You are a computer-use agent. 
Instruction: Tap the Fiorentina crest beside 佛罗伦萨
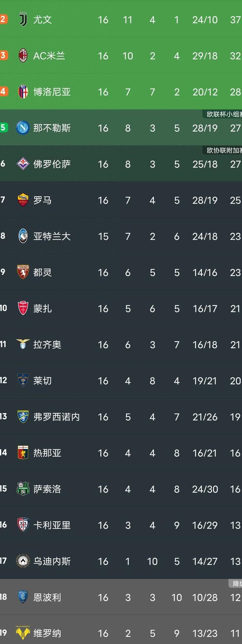(x=23, y=164)
